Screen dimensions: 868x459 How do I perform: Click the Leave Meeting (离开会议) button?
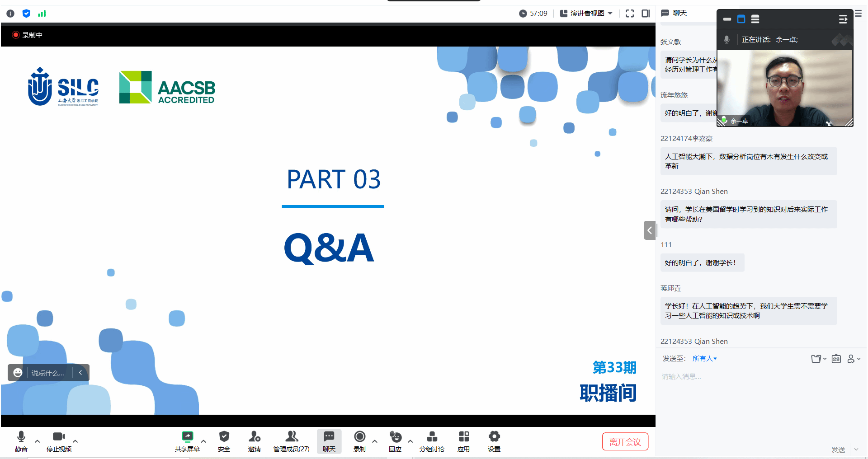coord(625,442)
